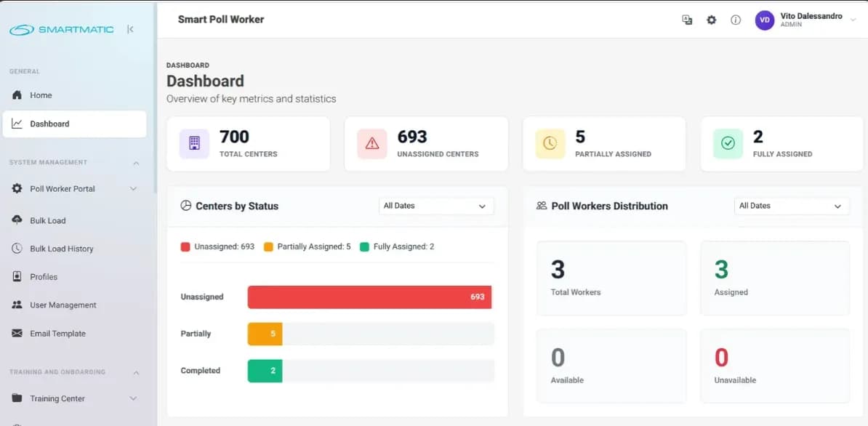Collapse the Training and Onboarding section
The height and width of the screenshot is (426, 868).
tap(136, 373)
